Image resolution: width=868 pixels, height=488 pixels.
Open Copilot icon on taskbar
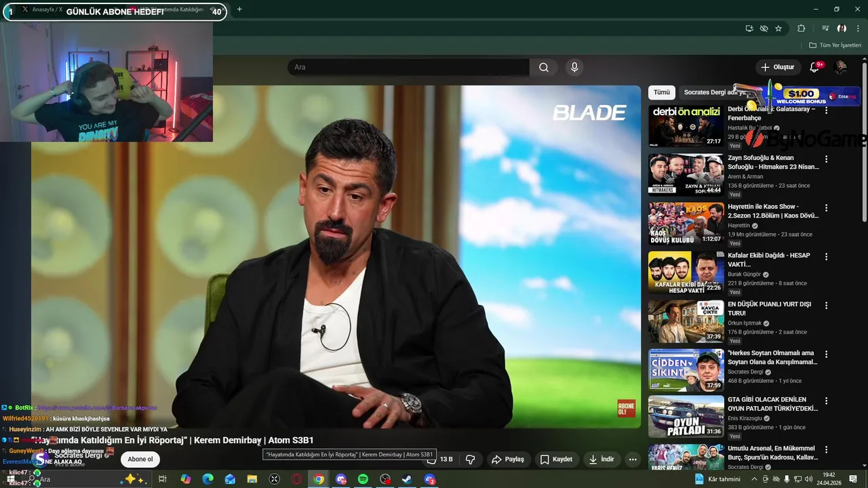pos(185,479)
